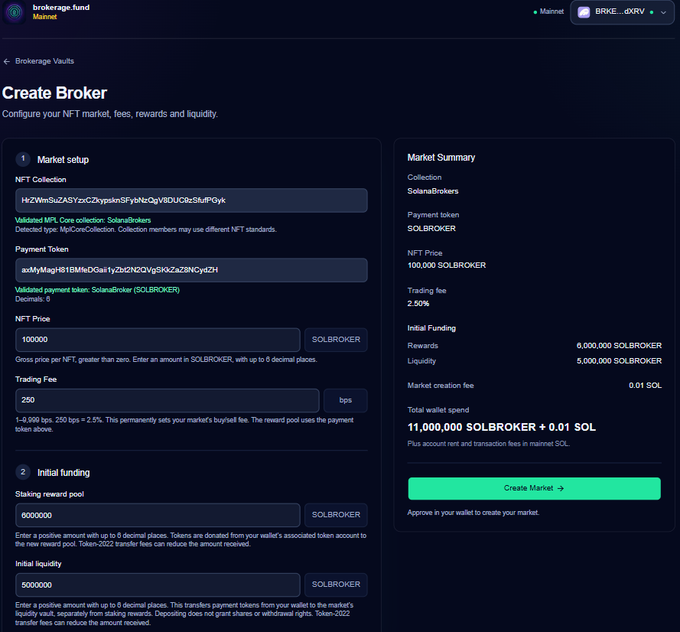680x632 pixels.
Task: Open the Brokerage Vaults link
Action: point(44,61)
